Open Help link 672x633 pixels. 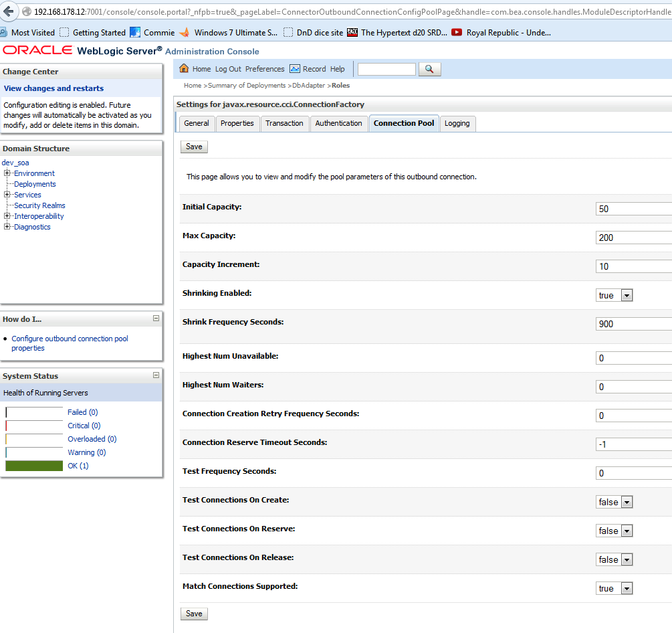337,69
